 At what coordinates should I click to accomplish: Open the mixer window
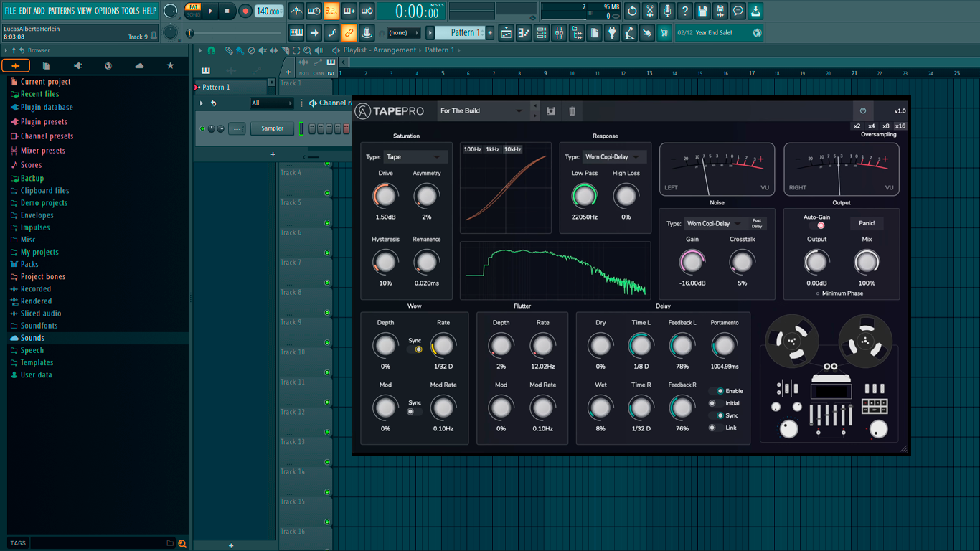coord(559,33)
